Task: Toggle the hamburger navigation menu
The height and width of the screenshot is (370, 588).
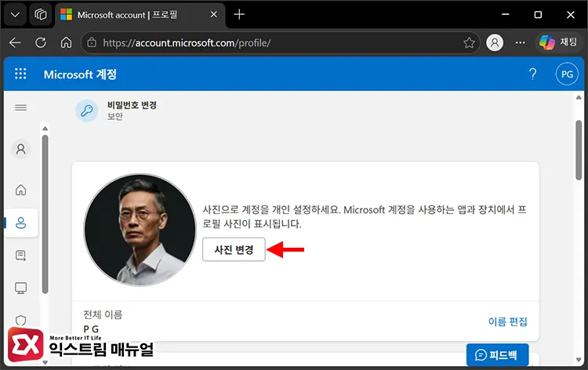Action: [20, 108]
